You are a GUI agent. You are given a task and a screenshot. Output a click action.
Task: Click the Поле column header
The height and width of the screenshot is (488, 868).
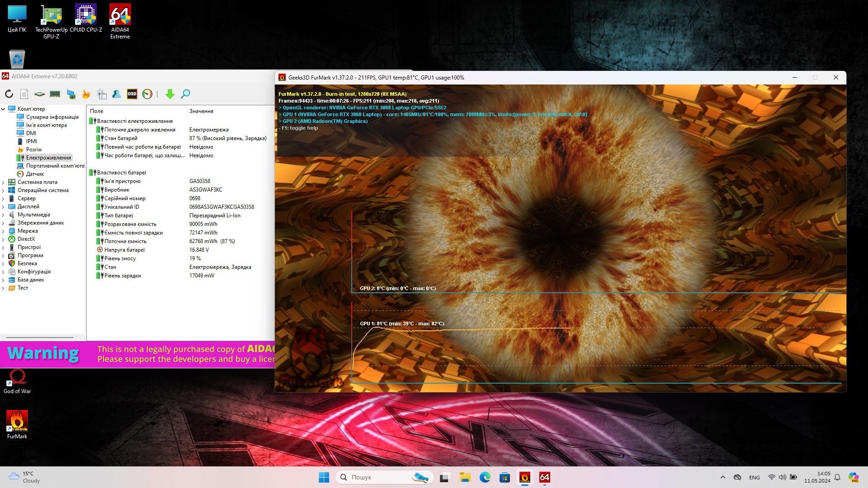(x=137, y=111)
